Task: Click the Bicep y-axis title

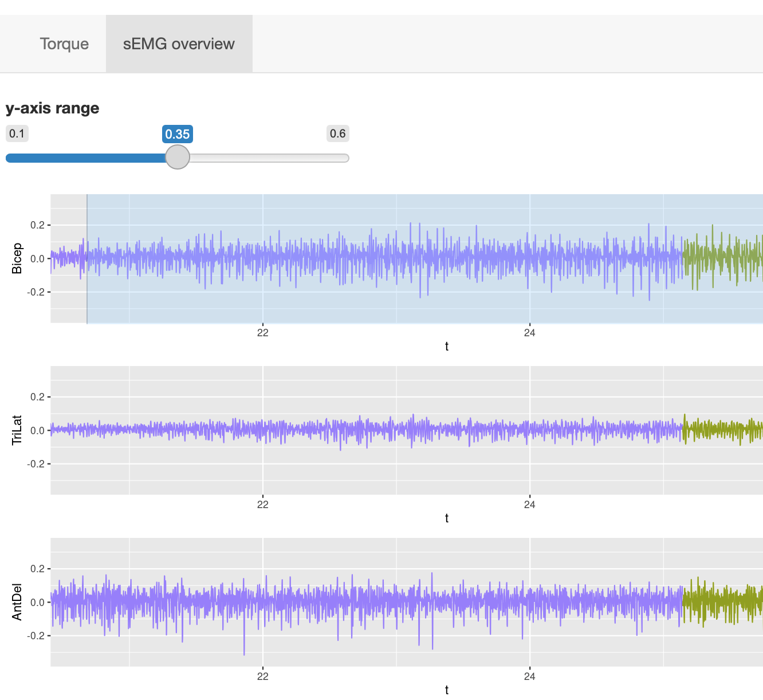Action: pos(17,258)
